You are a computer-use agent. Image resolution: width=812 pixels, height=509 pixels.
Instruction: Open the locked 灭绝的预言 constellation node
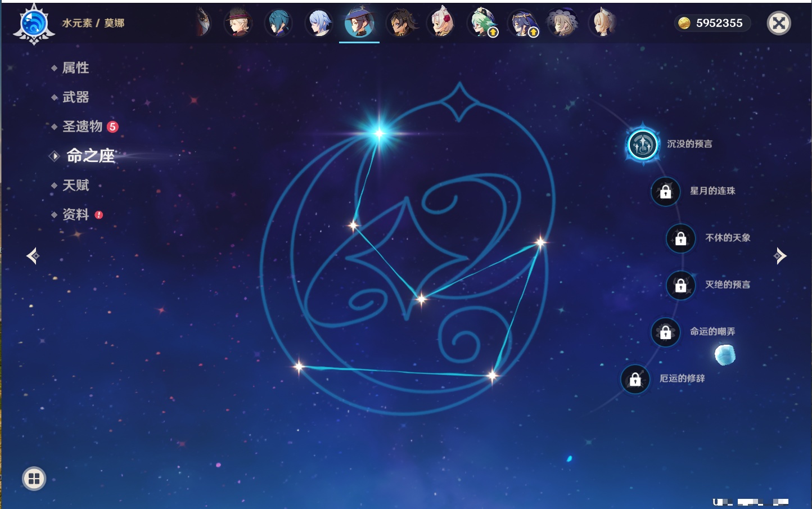click(681, 285)
